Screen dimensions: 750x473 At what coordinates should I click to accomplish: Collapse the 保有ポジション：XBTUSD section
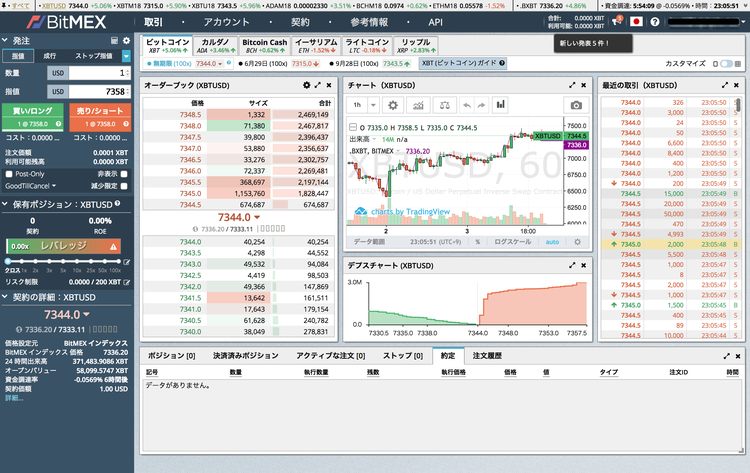coord(5,204)
